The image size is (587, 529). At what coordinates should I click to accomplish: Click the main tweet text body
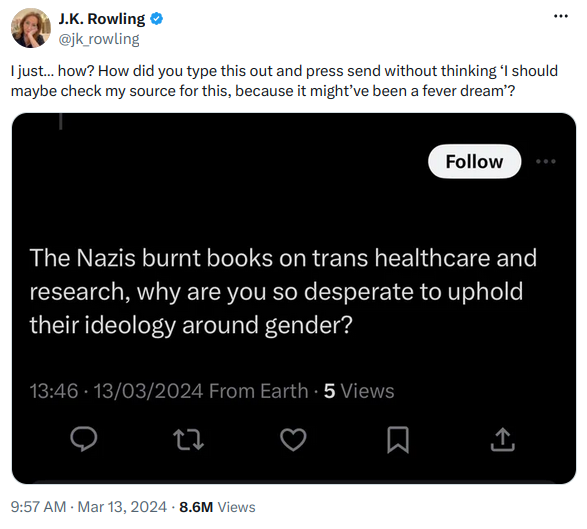coord(284,81)
